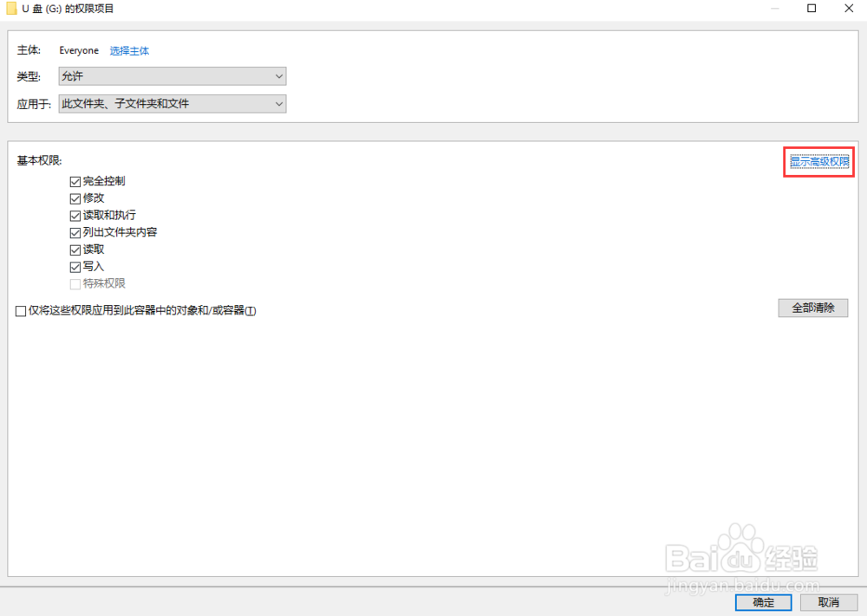Toggle the 读取和执行 checkbox
This screenshot has height=616, width=867.
pyautogui.click(x=75, y=216)
